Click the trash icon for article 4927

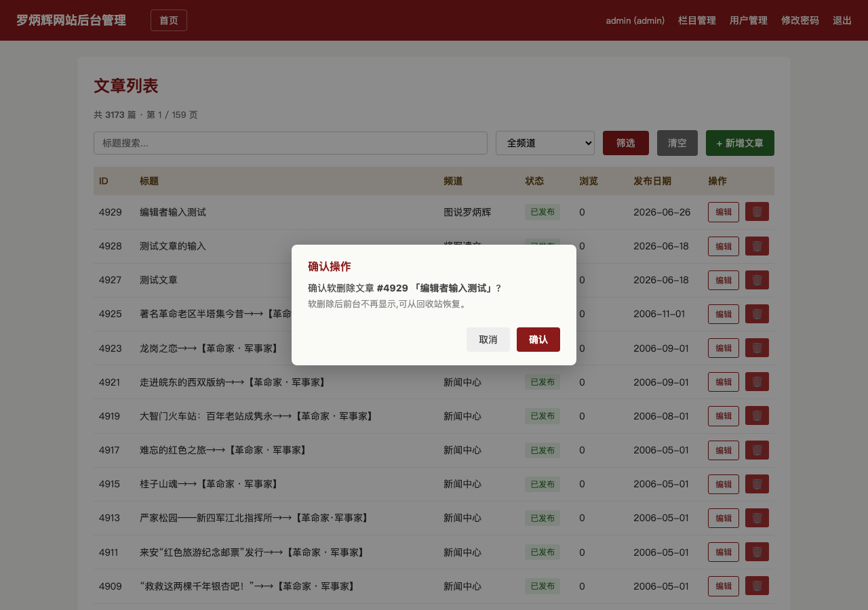point(757,280)
